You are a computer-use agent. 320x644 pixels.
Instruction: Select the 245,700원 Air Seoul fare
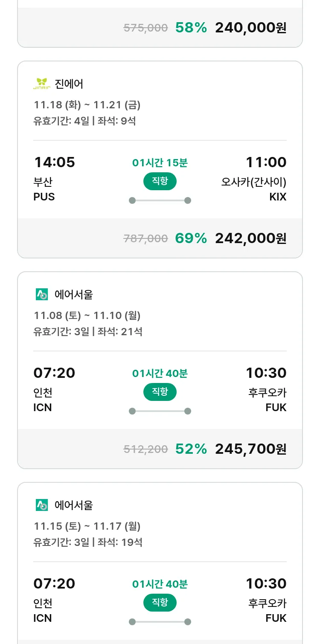250,449
